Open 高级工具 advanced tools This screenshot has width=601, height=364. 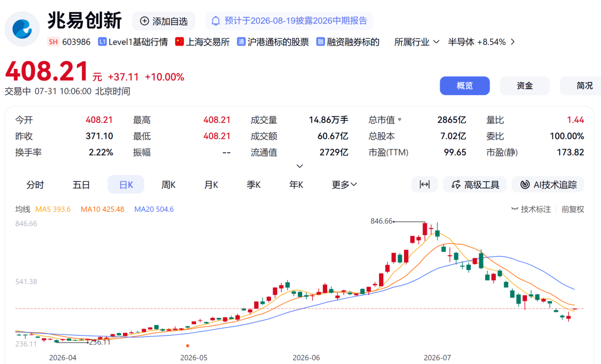(x=475, y=185)
